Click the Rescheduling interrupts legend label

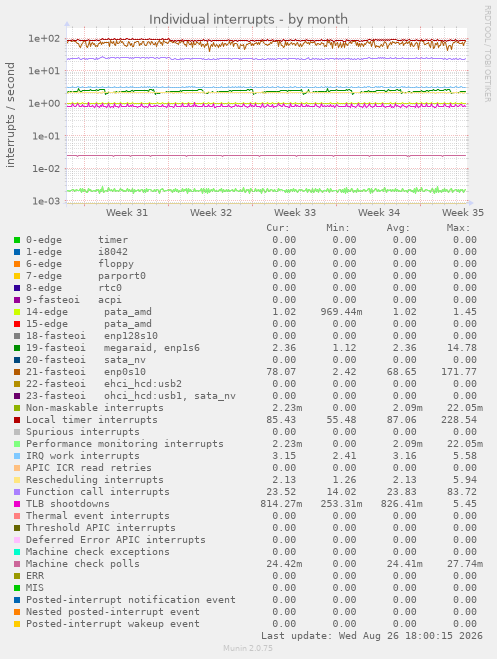[x=95, y=480]
